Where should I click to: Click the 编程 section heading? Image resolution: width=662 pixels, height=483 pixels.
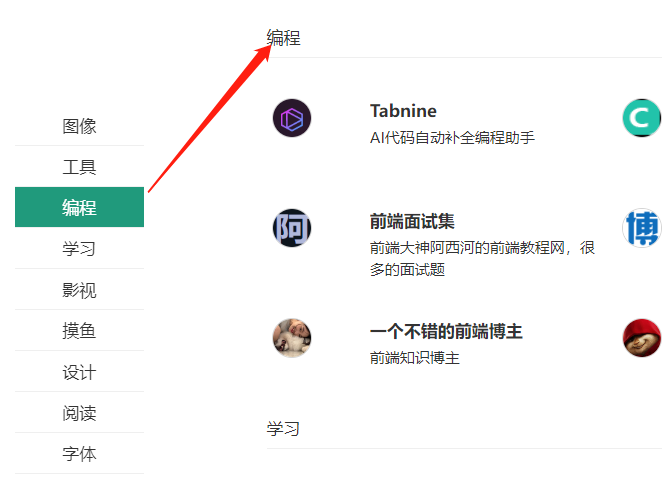pos(283,38)
